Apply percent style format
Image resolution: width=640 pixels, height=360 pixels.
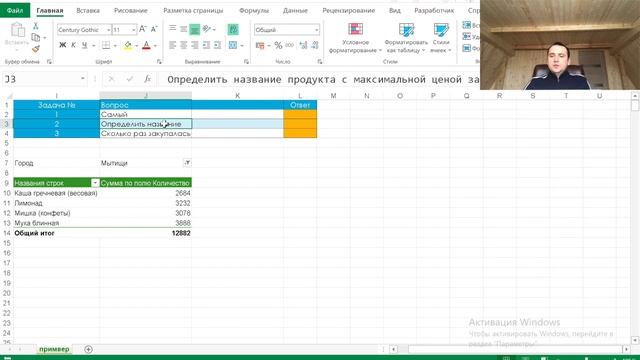coord(278,45)
